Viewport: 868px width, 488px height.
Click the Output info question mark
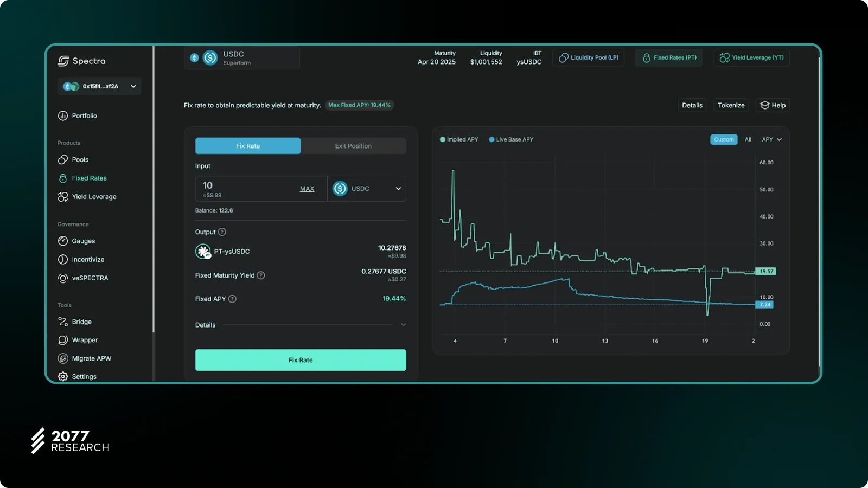click(x=222, y=232)
